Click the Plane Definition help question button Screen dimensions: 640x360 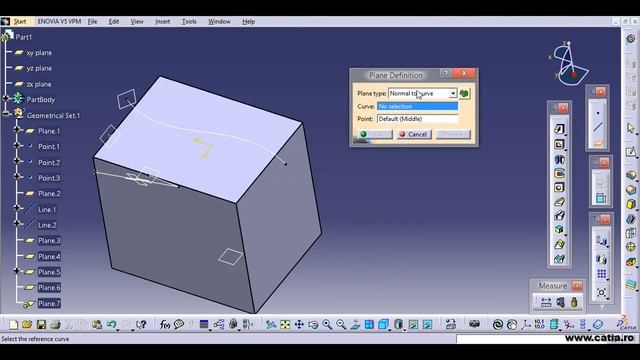click(x=446, y=73)
